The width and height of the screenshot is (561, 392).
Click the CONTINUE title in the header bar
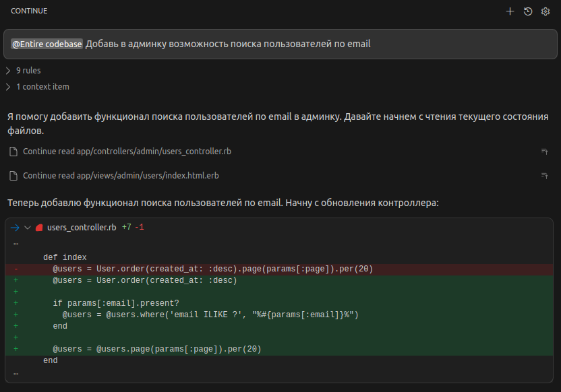[x=30, y=11]
